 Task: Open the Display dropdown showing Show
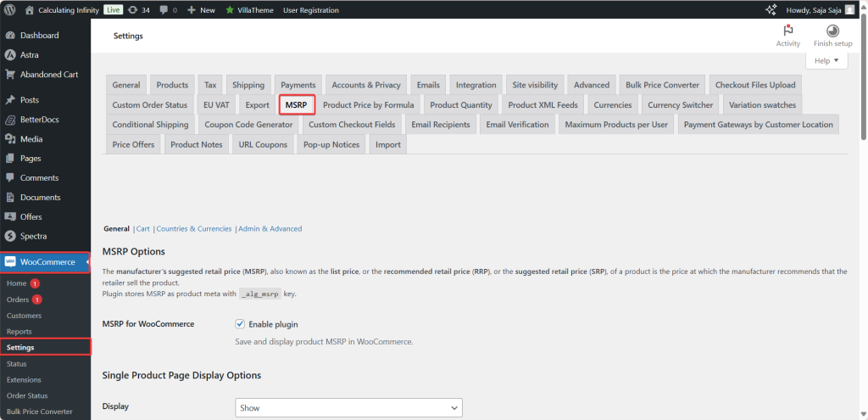point(348,408)
